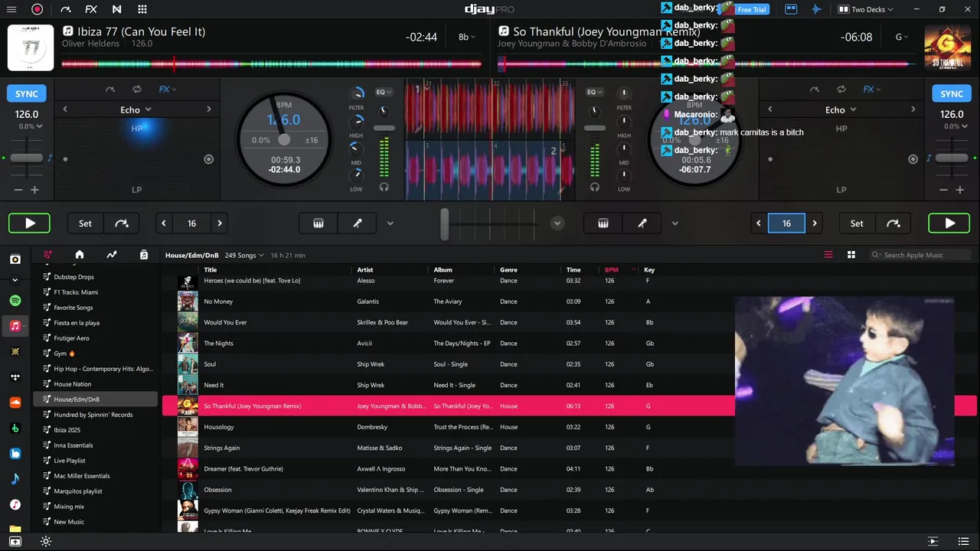Click Set cue on left deck
The image size is (980, 551).
tap(85, 223)
